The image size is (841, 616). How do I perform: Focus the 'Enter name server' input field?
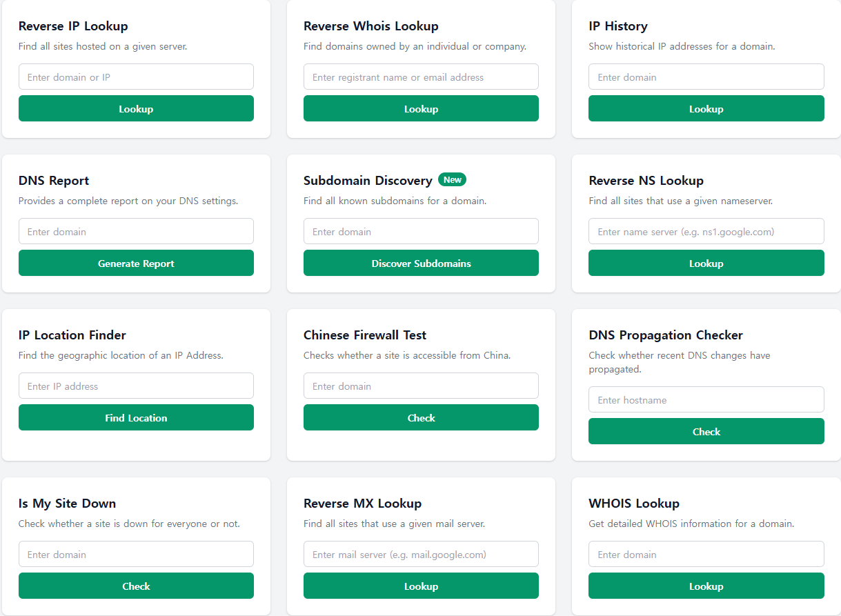(x=706, y=231)
